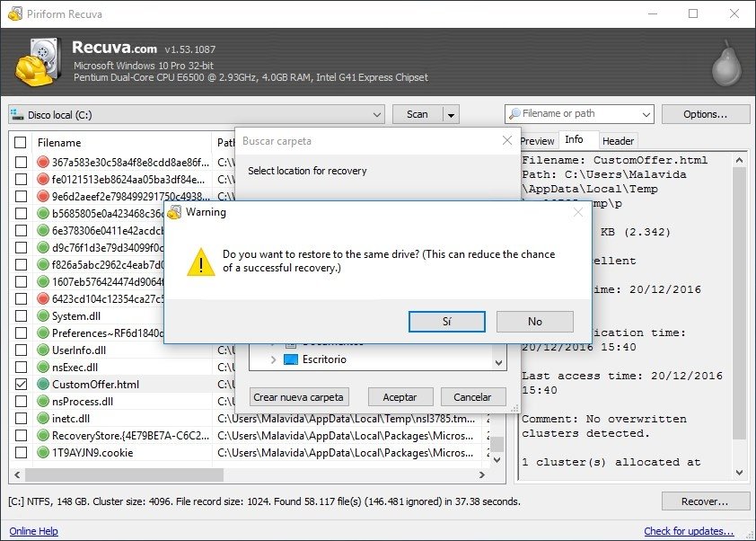Screen dimensions: 756x541
Task: Close the Buscar carpeta dialog
Action: tap(507, 140)
